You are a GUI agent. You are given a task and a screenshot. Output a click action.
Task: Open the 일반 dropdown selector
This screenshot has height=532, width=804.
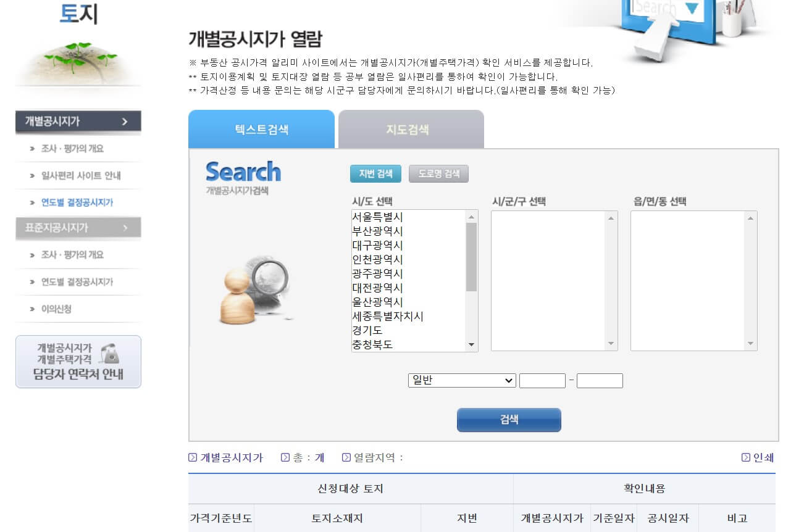tap(462, 380)
